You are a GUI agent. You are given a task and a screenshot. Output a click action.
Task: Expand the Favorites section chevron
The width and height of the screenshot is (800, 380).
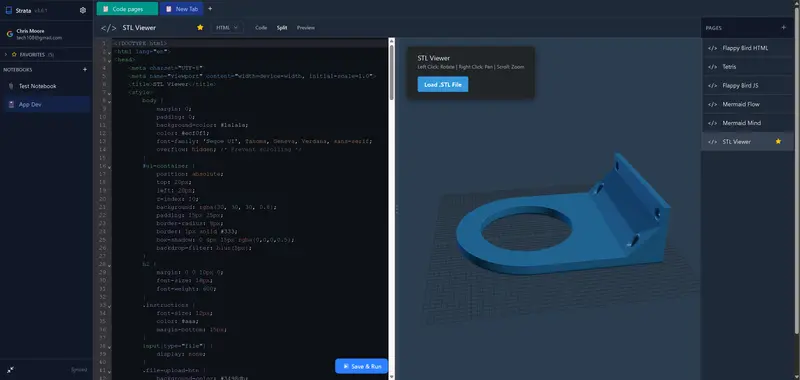click(x=6, y=54)
